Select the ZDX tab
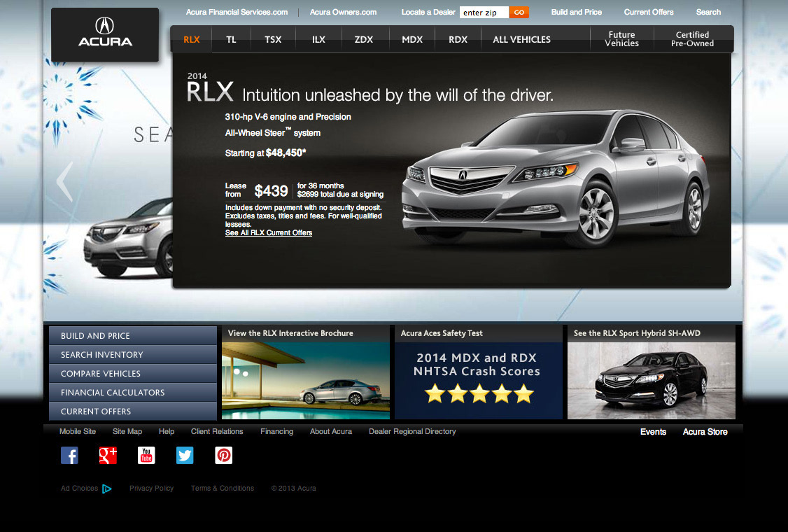788x532 pixels. [364, 39]
